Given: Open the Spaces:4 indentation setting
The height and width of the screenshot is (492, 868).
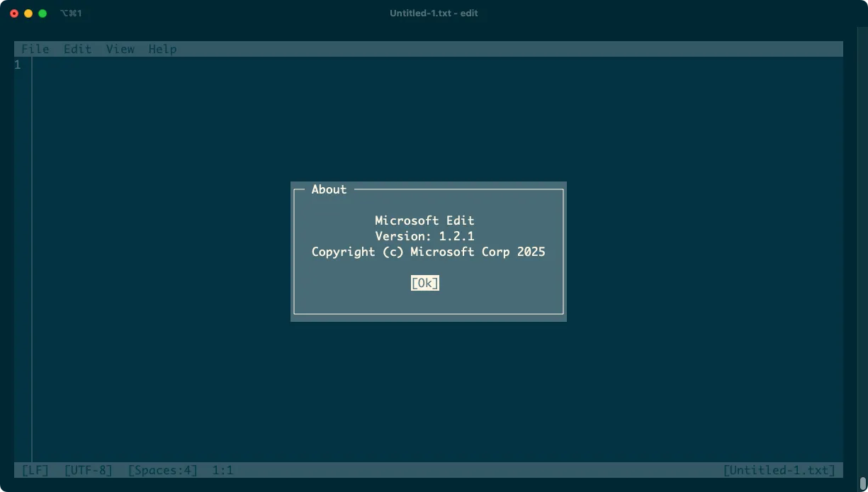Looking at the screenshot, I should 163,470.
